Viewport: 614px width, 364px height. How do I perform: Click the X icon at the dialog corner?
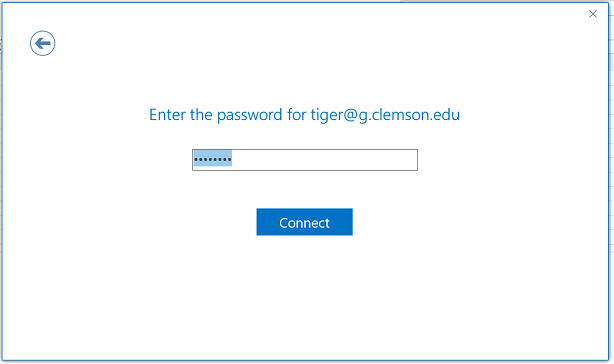click(x=592, y=14)
